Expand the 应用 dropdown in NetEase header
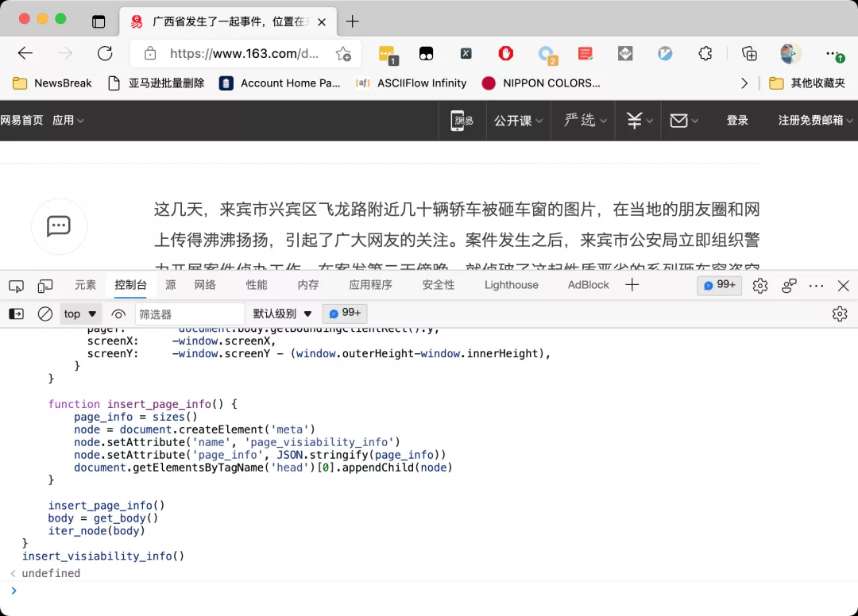 pyautogui.click(x=68, y=120)
